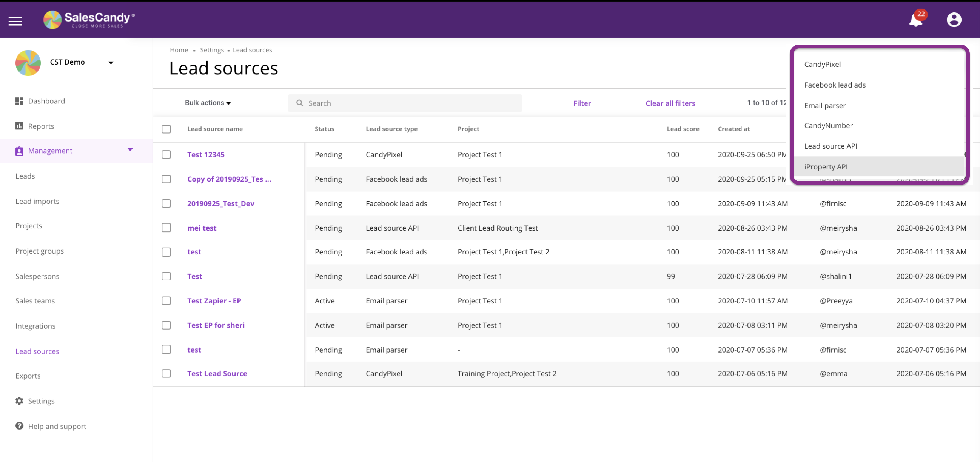Open the Bulk actions dropdown
This screenshot has width=980, height=462.
coord(208,103)
